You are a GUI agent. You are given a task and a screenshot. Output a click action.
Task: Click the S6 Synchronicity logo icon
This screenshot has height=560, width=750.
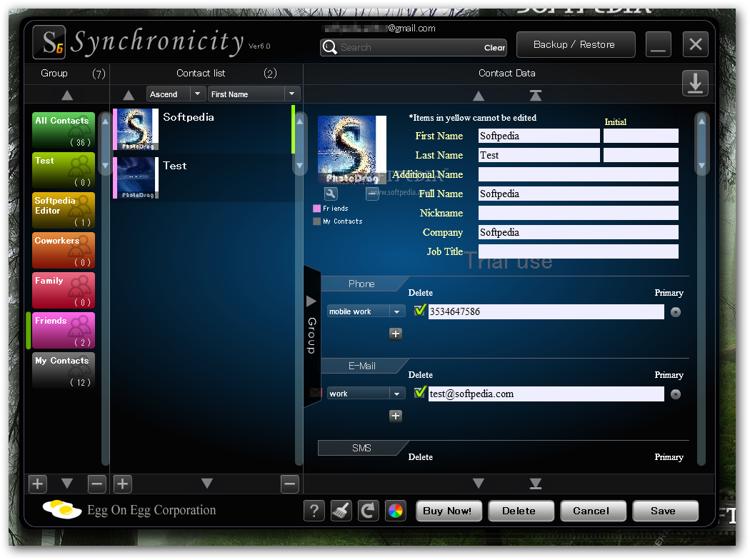tap(49, 42)
